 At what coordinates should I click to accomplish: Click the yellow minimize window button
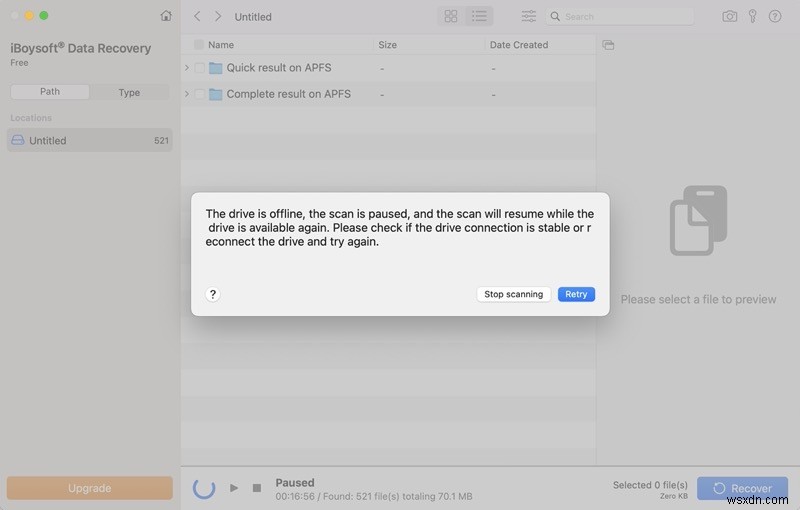click(x=29, y=16)
